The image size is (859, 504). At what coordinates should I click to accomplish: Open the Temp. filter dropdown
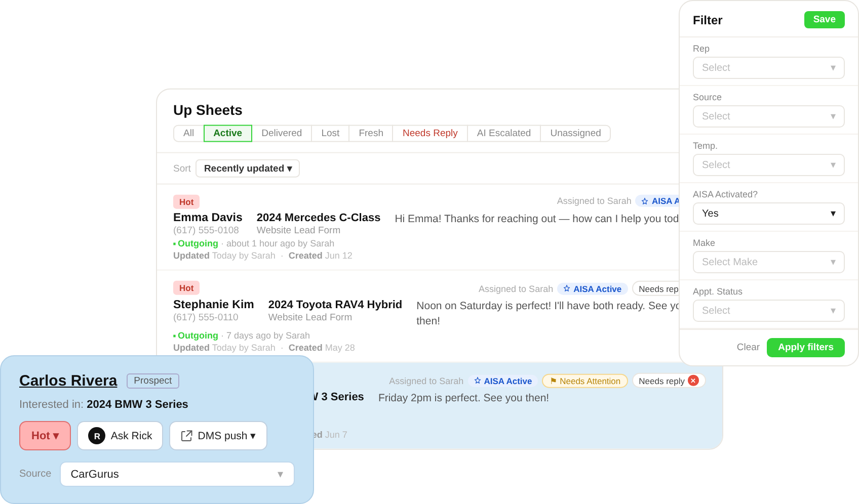pyautogui.click(x=768, y=165)
